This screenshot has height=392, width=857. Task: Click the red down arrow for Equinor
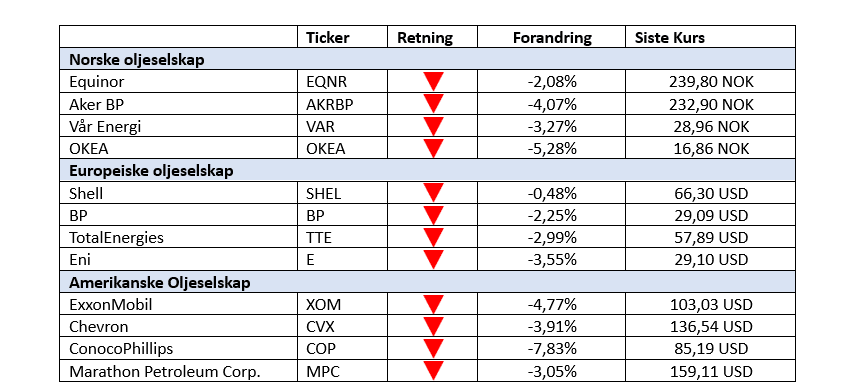click(433, 81)
